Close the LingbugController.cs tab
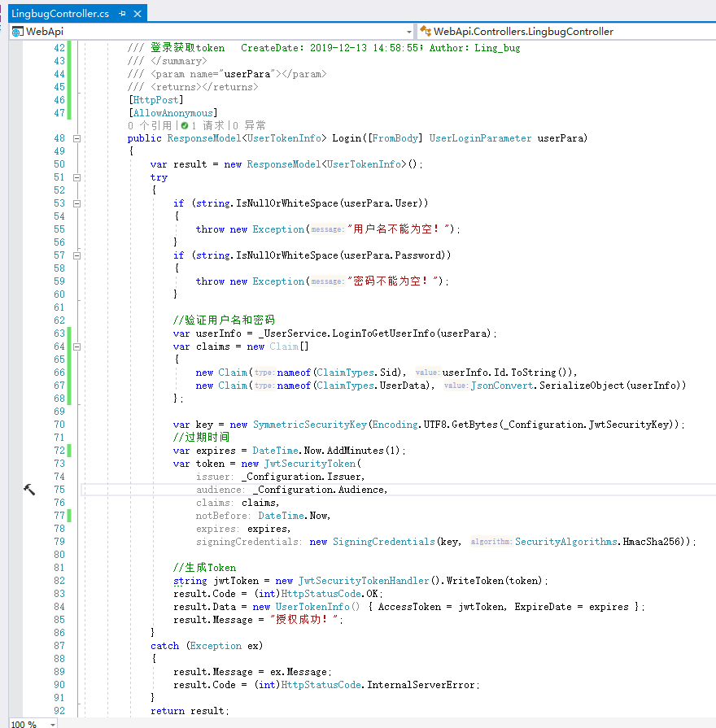 pyautogui.click(x=138, y=14)
